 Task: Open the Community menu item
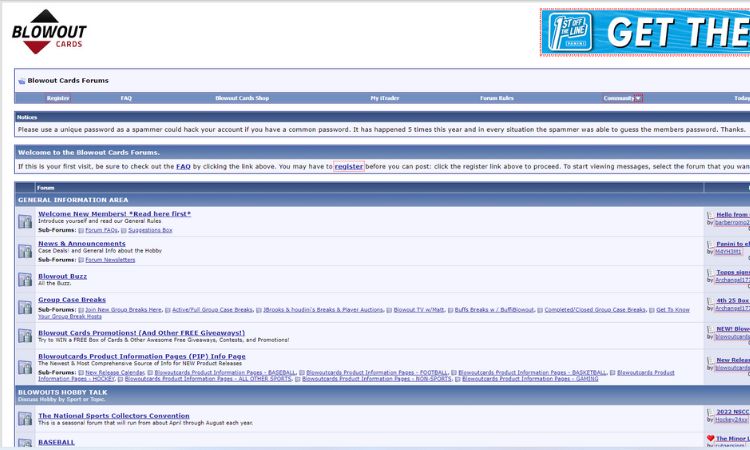pyautogui.click(x=618, y=98)
